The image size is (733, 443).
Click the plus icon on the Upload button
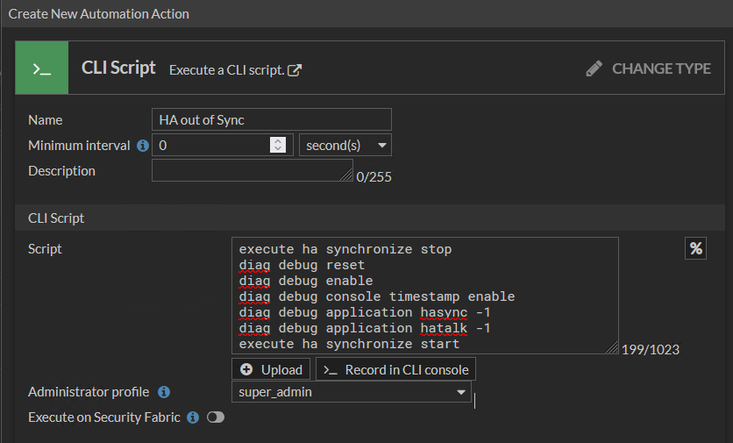[246, 370]
